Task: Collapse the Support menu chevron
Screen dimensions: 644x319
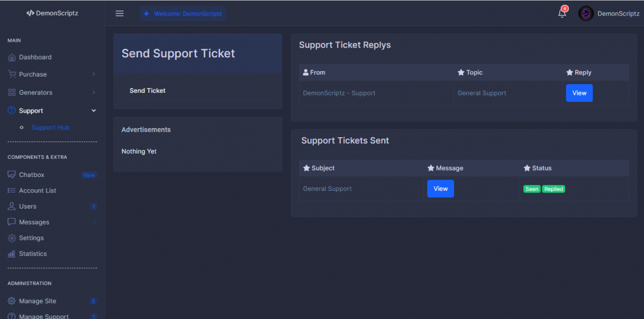Action: point(94,111)
